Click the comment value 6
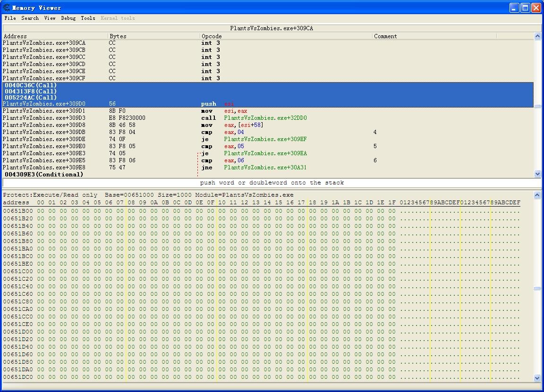544x392 pixels. (x=375, y=160)
